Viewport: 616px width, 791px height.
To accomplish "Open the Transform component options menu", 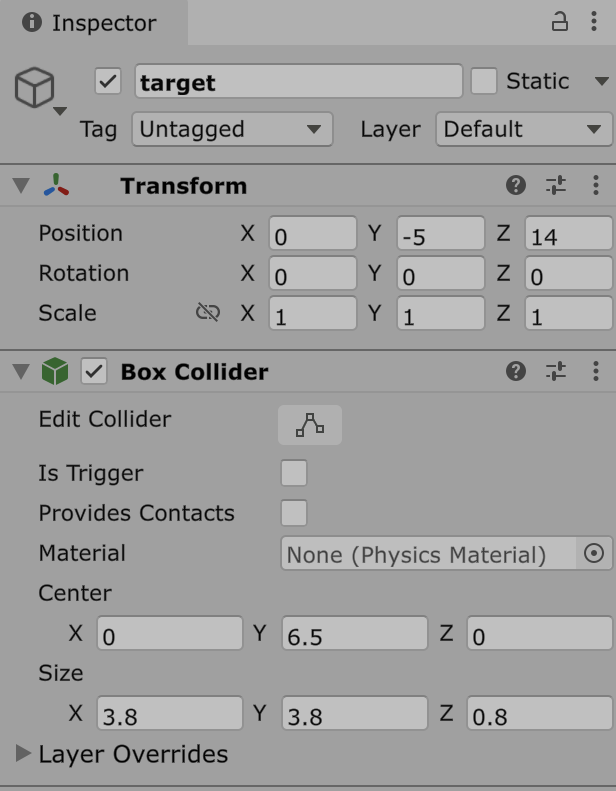I will (x=596, y=186).
